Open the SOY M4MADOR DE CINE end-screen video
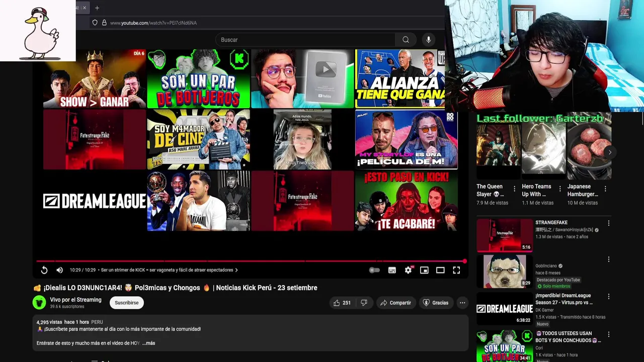 (x=198, y=140)
